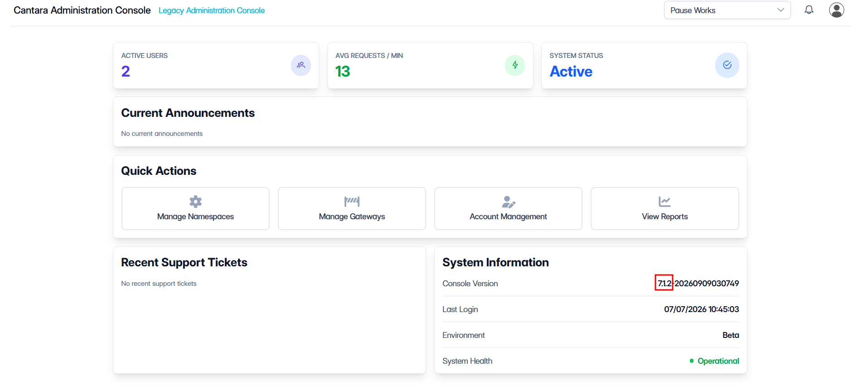Click the System Status checkmark icon

[727, 65]
